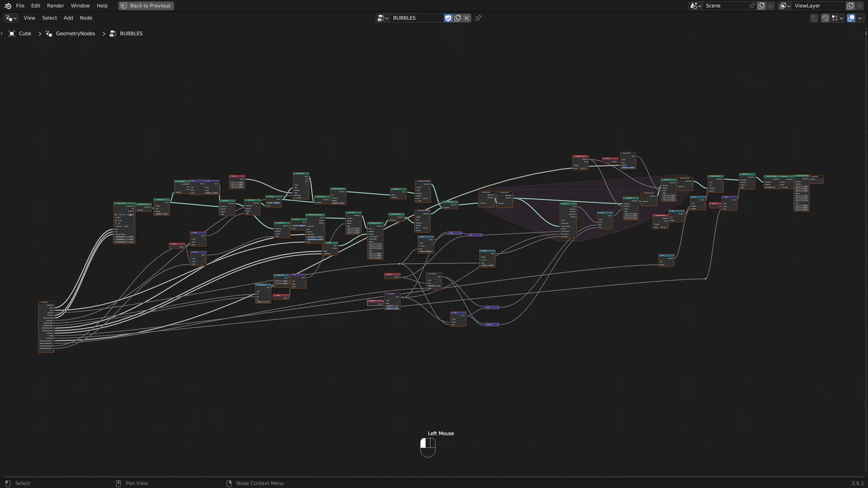868x488 pixels.
Task: Toggle the node tree pin icon
Action: 478,18
